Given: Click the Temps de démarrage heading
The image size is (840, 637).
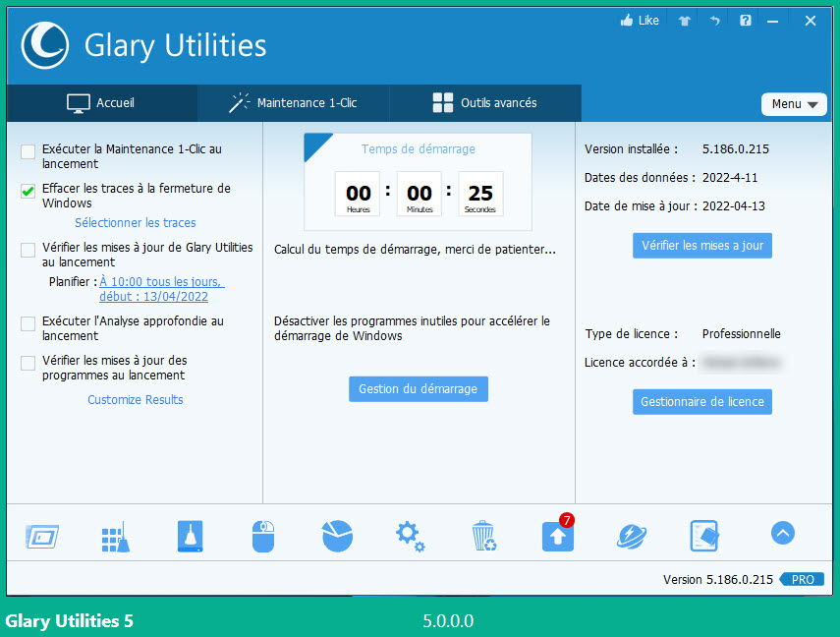Looking at the screenshot, I should pos(419,149).
